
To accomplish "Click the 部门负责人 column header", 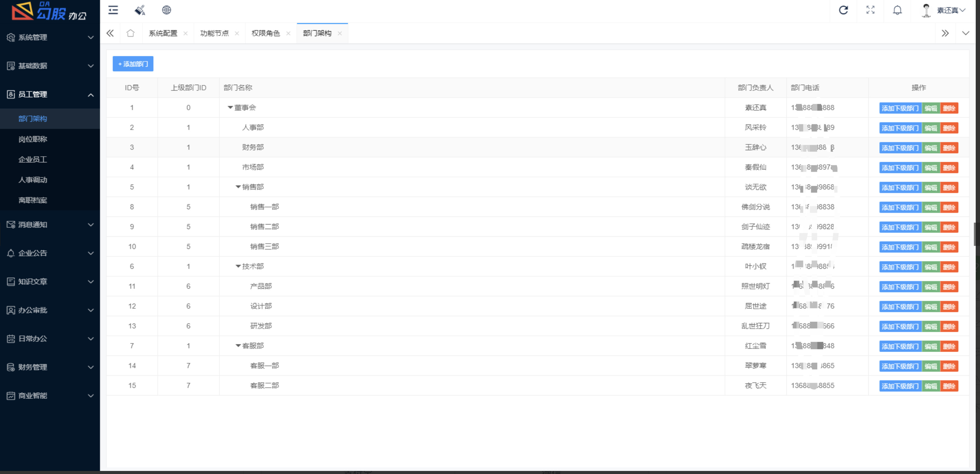I will (x=755, y=87).
